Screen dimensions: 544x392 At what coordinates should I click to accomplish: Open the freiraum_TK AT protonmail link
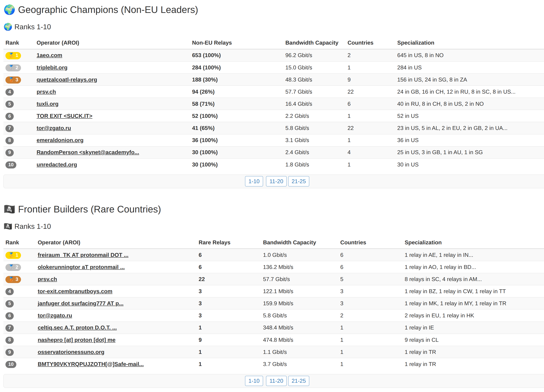(x=83, y=255)
